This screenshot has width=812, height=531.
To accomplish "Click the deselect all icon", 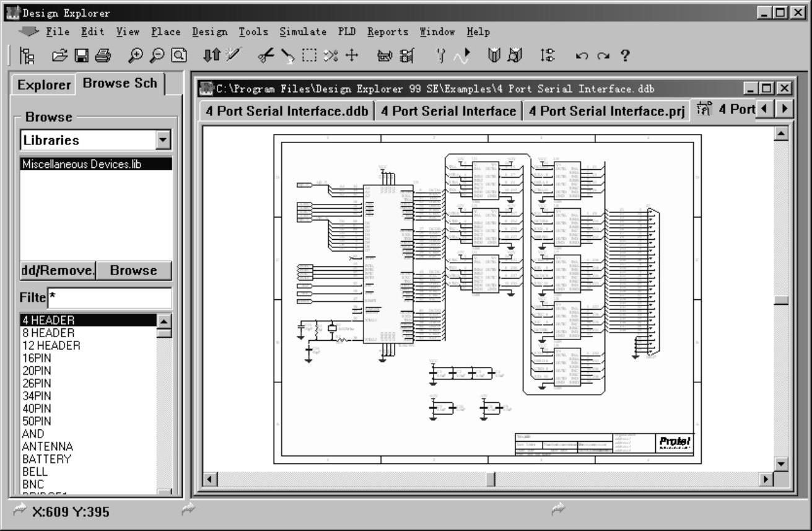I will coord(331,56).
